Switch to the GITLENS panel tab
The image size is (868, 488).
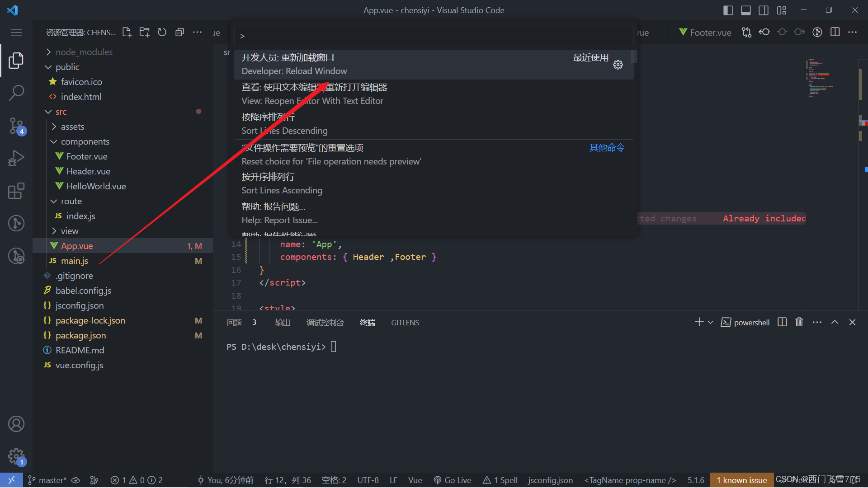(x=405, y=322)
